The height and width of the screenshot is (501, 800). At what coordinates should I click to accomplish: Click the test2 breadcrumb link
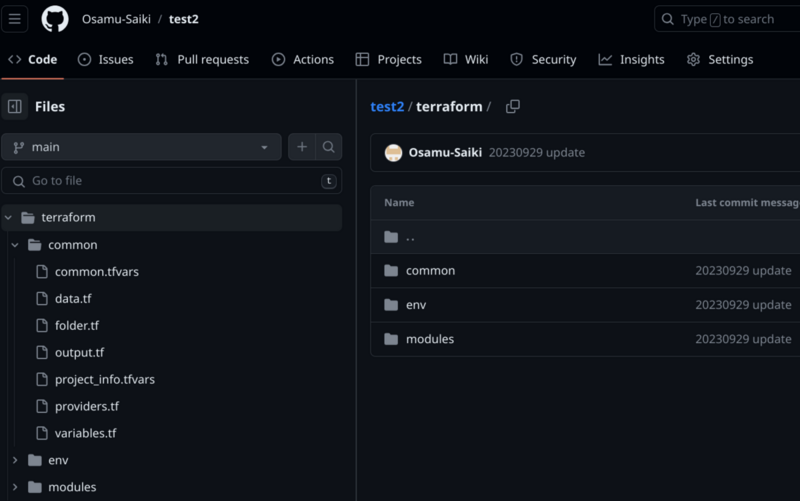point(387,106)
